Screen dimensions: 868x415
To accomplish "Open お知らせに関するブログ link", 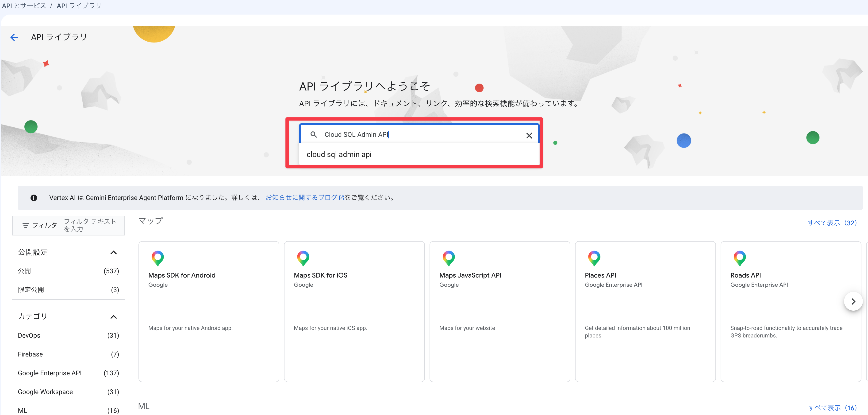I will pos(301,198).
